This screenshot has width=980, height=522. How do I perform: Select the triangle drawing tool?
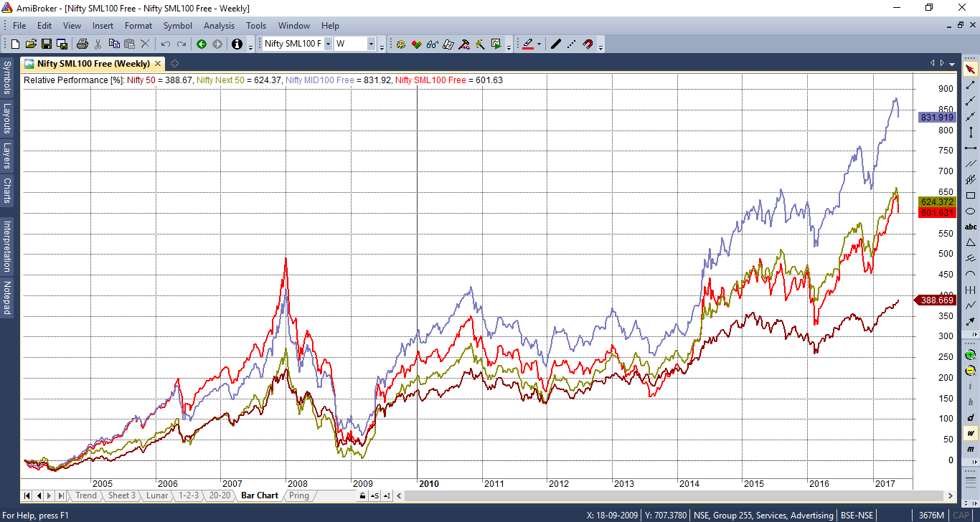pyautogui.click(x=971, y=242)
